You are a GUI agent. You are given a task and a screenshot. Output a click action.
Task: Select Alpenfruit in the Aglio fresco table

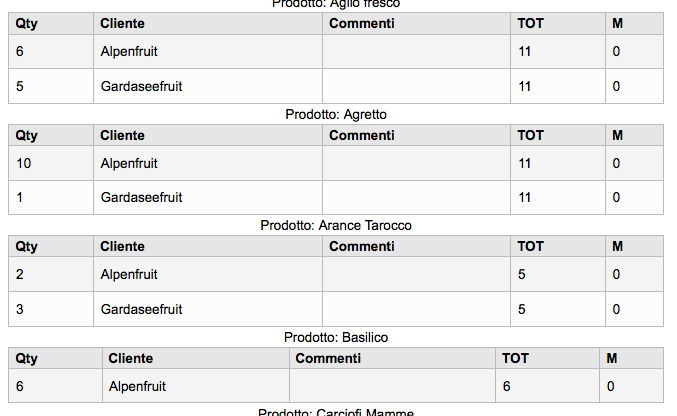pyautogui.click(x=129, y=51)
